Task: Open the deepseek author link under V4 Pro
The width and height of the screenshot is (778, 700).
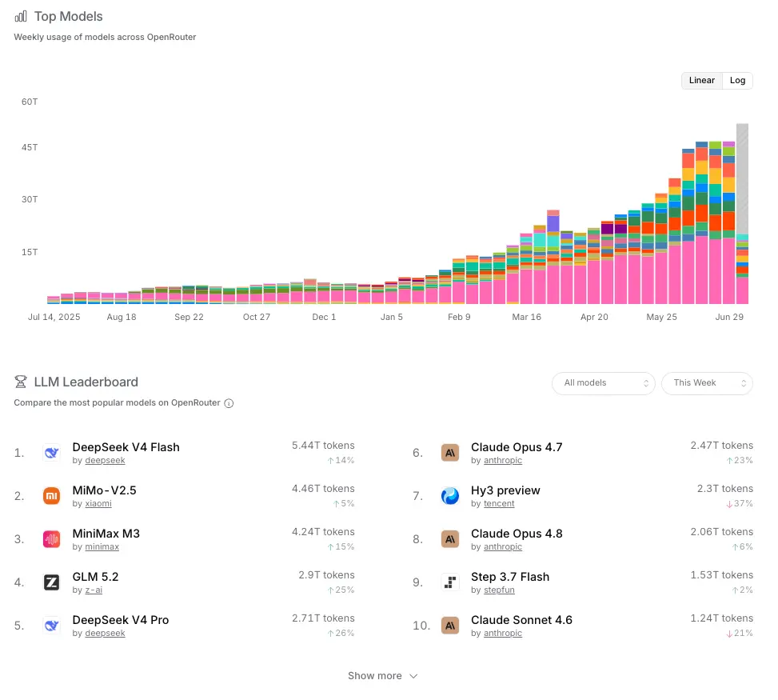Action: click(x=105, y=633)
